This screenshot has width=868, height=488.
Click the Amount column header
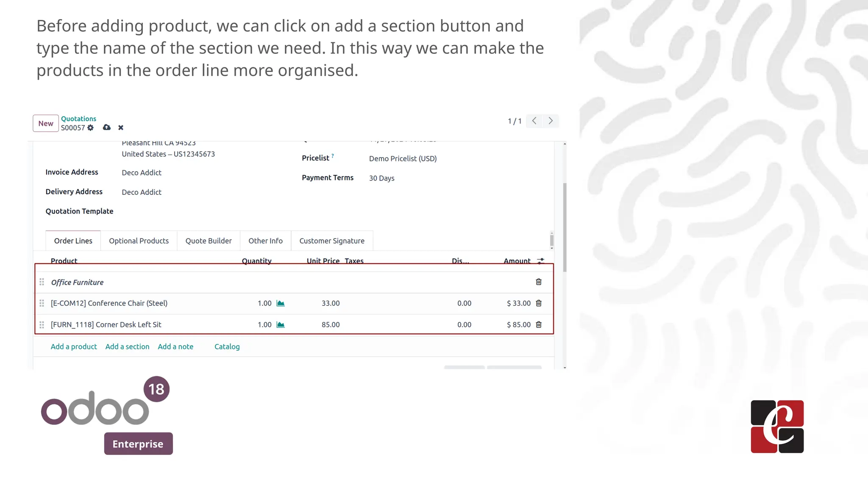point(517,261)
